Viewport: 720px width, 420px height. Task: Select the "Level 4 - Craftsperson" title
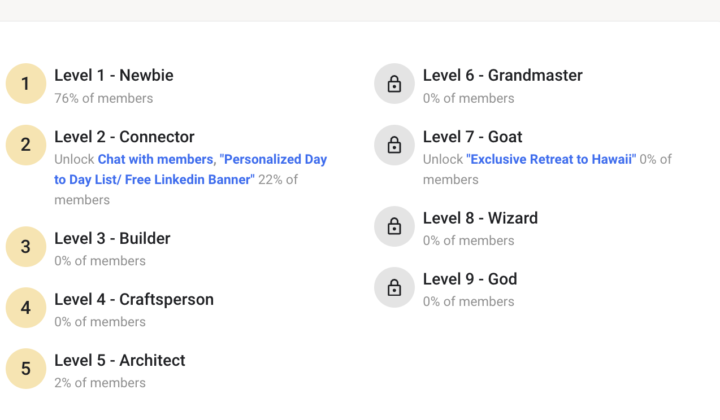tap(134, 299)
